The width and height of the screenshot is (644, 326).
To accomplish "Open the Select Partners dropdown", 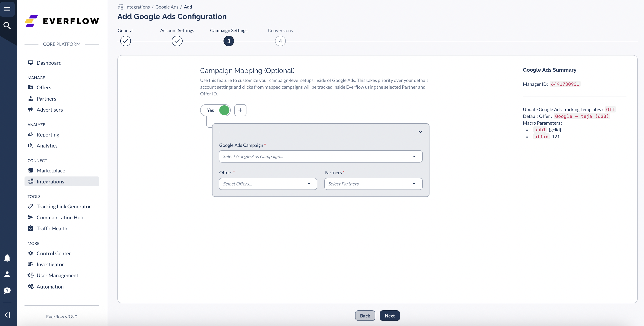I will pyautogui.click(x=373, y=184).
